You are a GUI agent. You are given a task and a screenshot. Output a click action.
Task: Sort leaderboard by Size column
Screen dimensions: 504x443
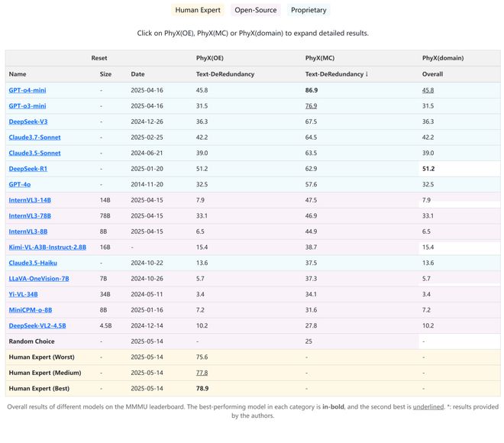pyautogui.click(x=105, y=74)
